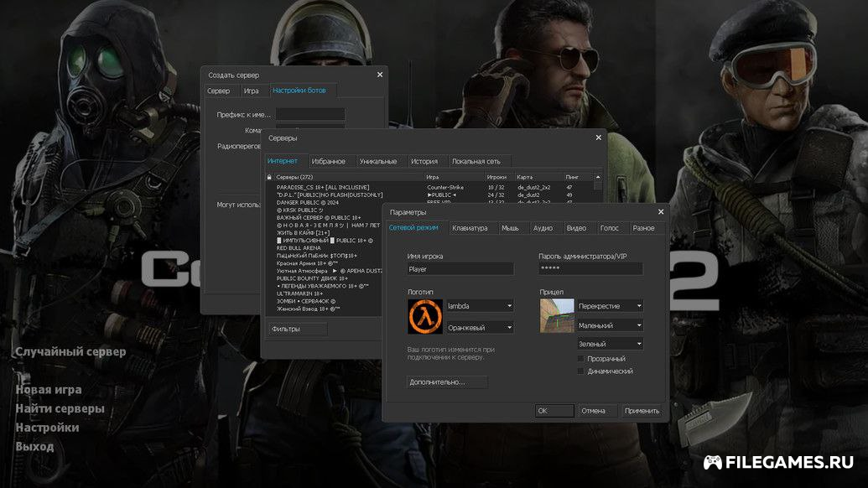This screenshot has width=868, height=488.
Task: Open the Дополнительно... settings button
Action: [x=447, y=382]
